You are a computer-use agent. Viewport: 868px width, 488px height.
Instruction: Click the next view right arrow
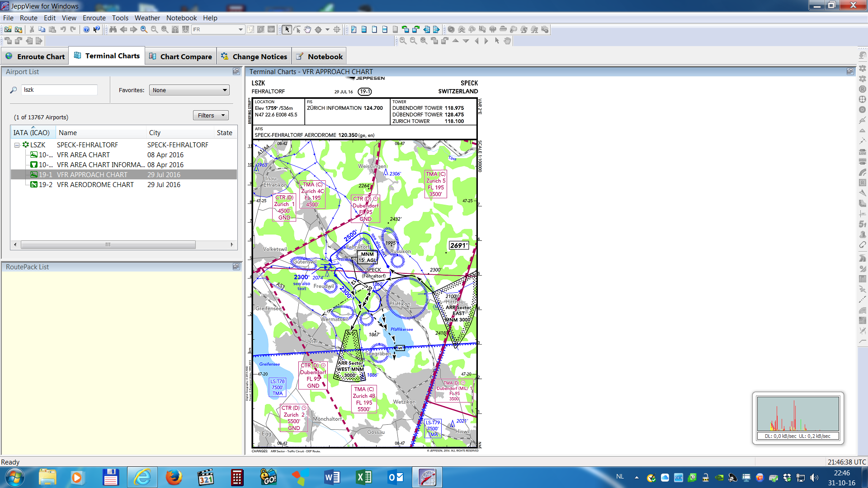point(134,29)
